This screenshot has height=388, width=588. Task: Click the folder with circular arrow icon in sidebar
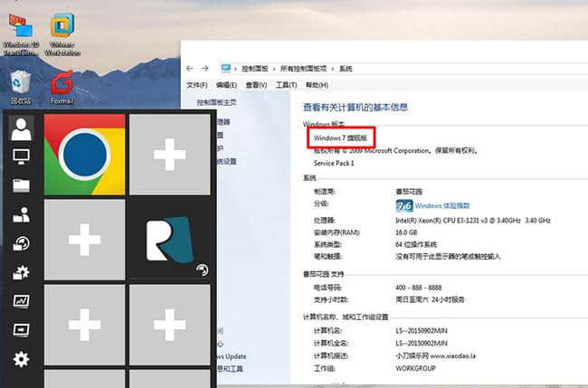[21, 243]
